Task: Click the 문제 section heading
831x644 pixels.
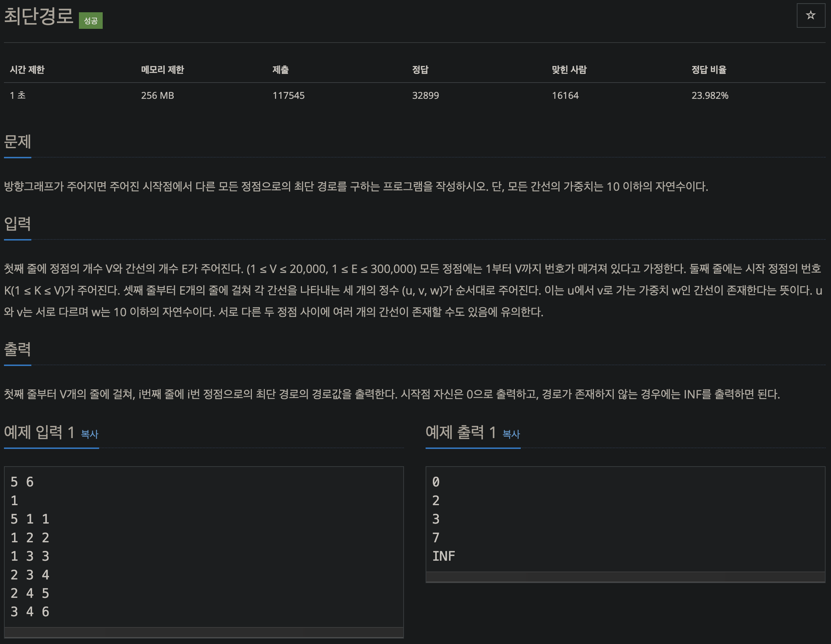Action: [18, 142]
